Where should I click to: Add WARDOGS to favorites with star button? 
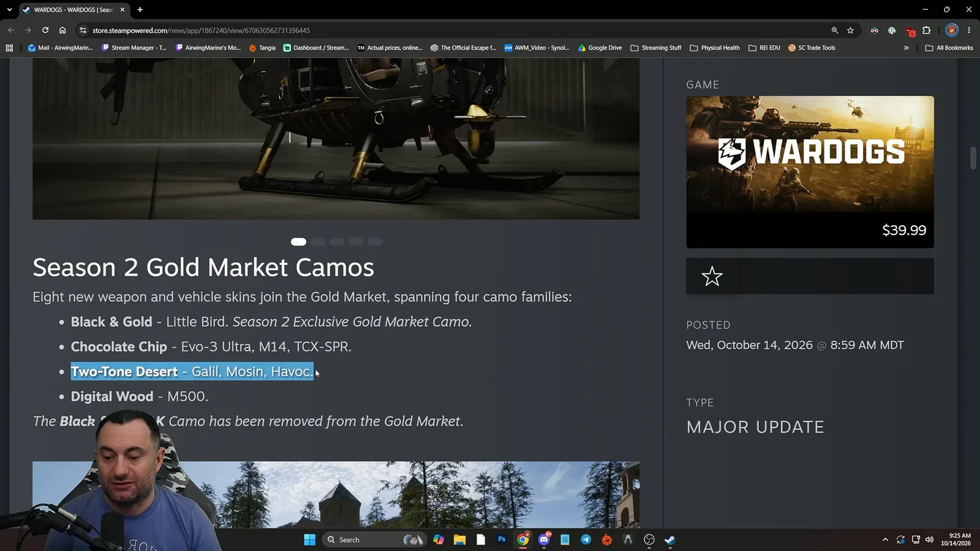point(712,276)
